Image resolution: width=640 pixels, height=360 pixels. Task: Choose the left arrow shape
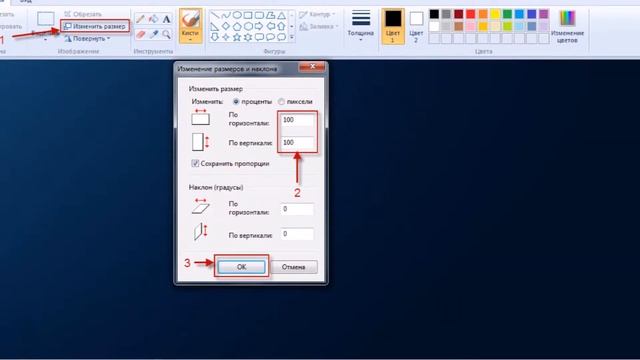click(270, 27)
